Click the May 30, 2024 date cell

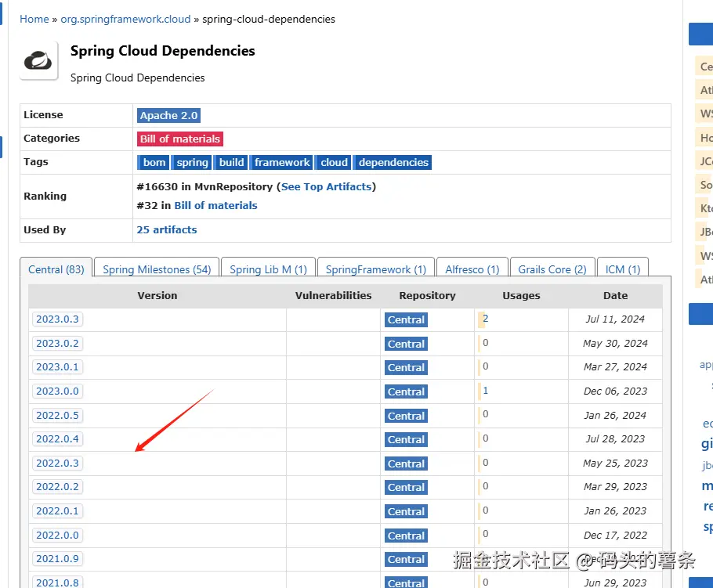point(615,344)
